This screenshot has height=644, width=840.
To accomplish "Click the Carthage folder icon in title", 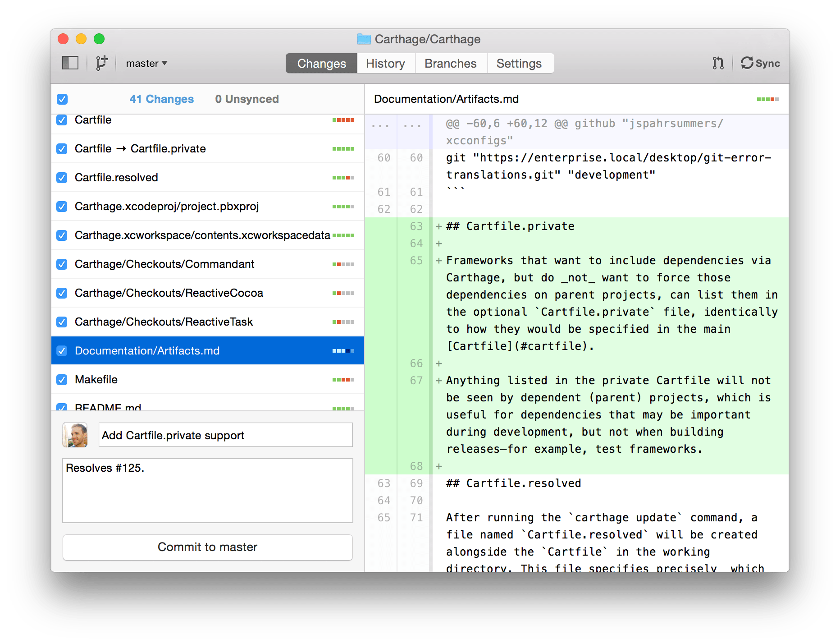I will [x=364, y=39].
